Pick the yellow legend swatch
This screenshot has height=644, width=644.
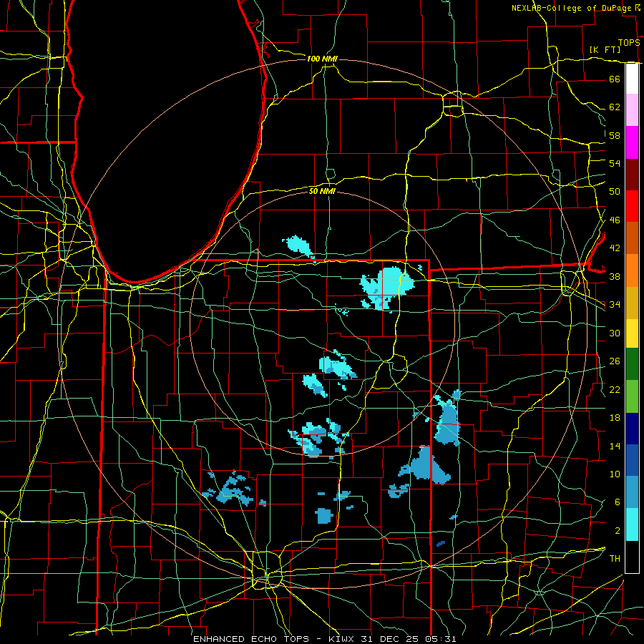coord(632,333)
